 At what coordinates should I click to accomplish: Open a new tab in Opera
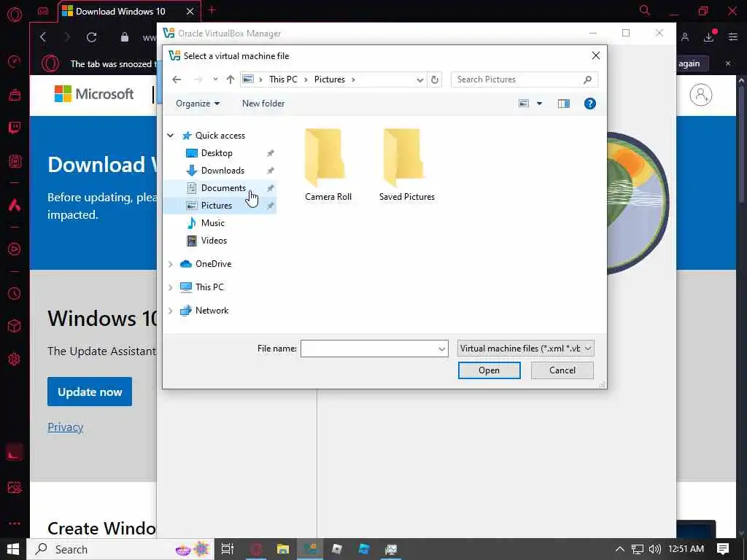212,10
